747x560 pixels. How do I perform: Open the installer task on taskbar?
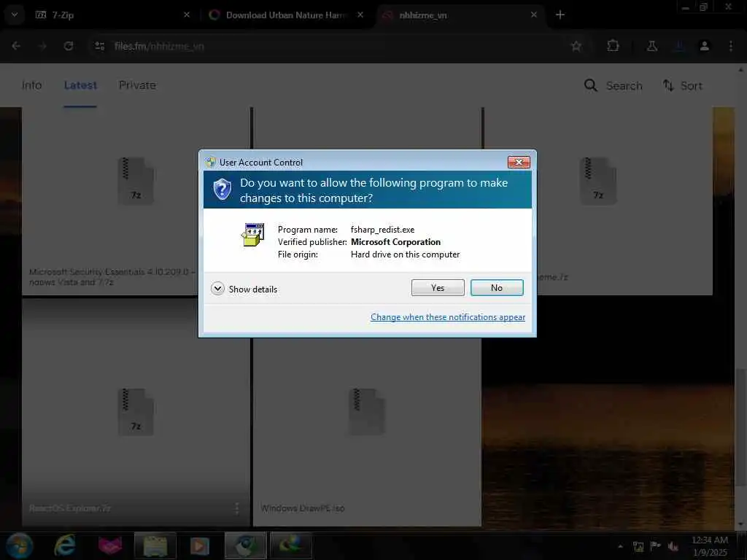[x=290, y=545]
